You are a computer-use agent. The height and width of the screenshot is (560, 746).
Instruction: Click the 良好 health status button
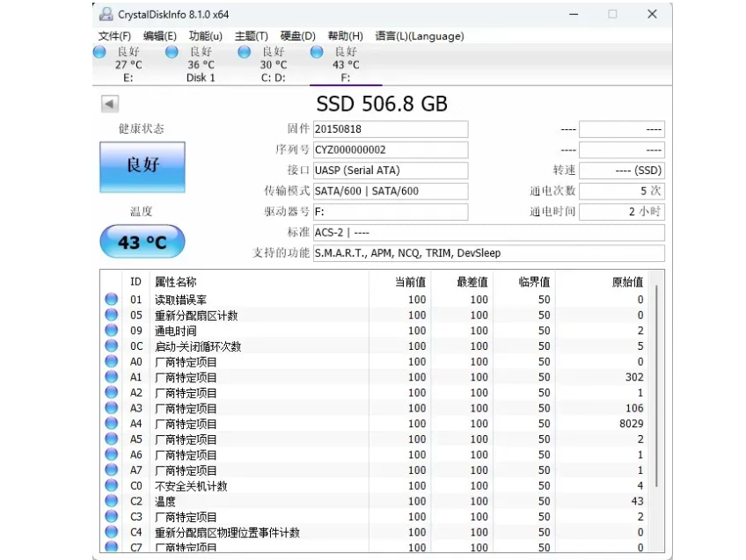tap(143, 167)
